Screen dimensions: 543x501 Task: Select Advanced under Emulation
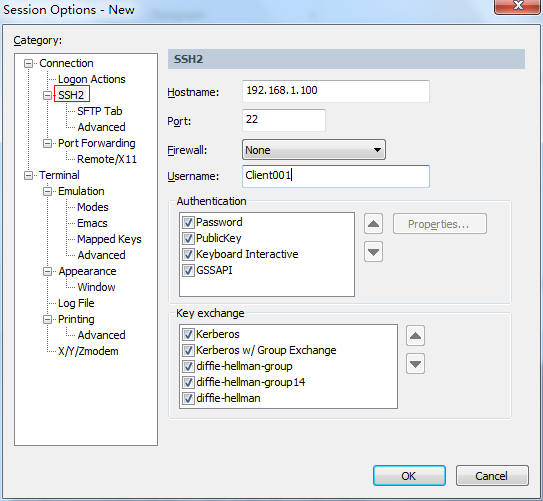pos(101,255)
